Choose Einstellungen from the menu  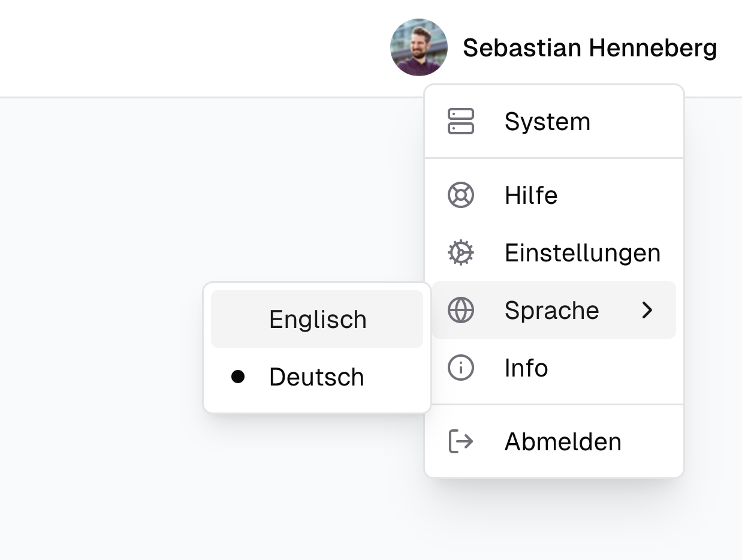point(583,252)
